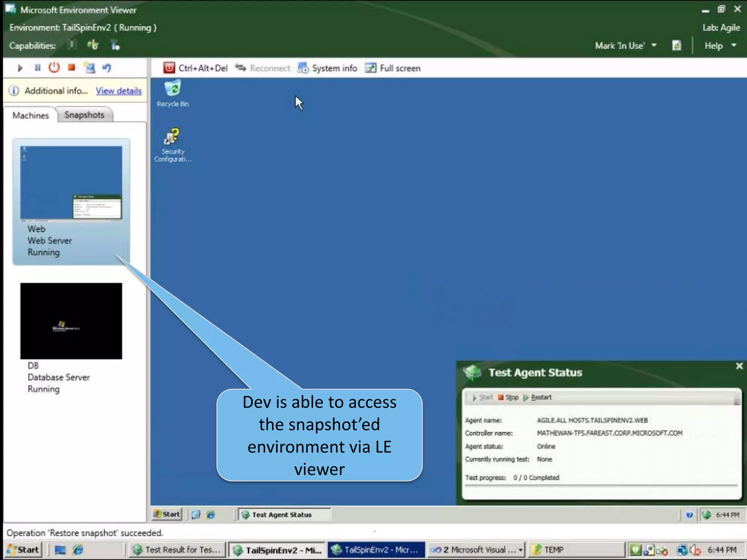This screenshot has width=747, height=560.
Task: Click the Pause environment icon
Action: click(37, 68)
